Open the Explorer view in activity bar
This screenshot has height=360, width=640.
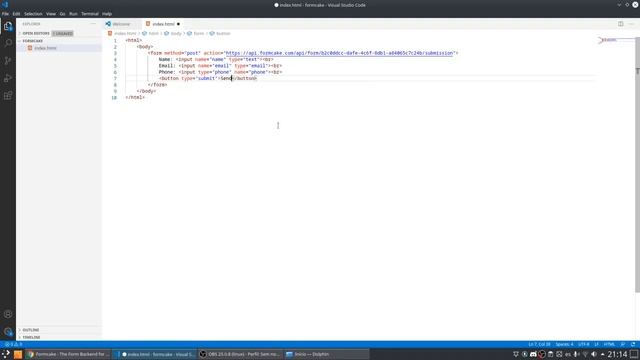point(8,27)
